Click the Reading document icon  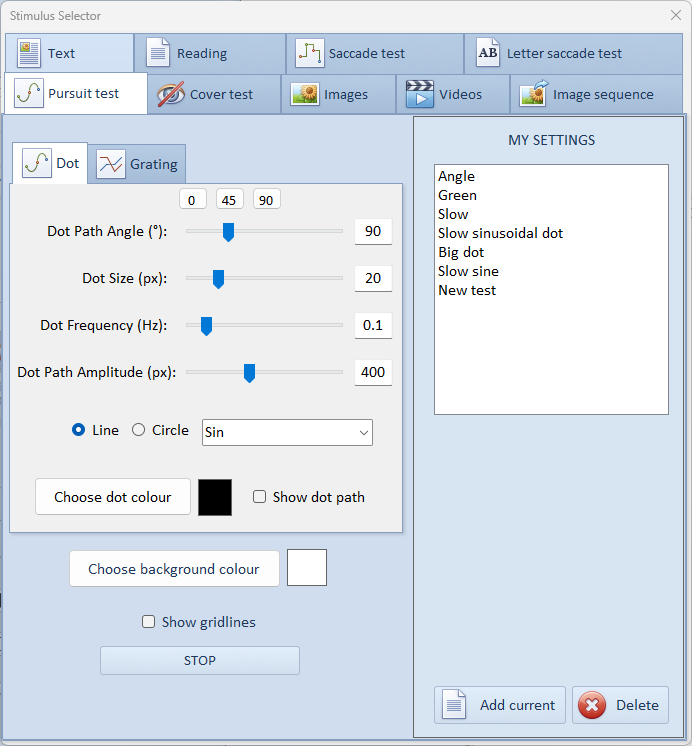coord(158,53)
